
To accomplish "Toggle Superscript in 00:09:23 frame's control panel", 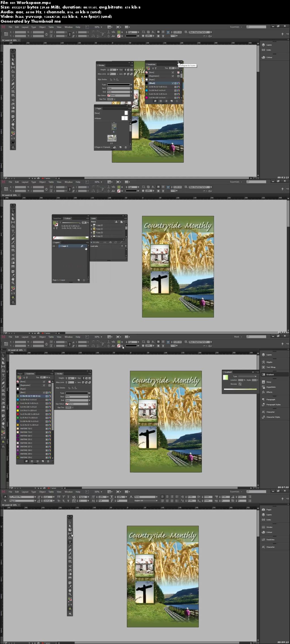I will 63,497.
